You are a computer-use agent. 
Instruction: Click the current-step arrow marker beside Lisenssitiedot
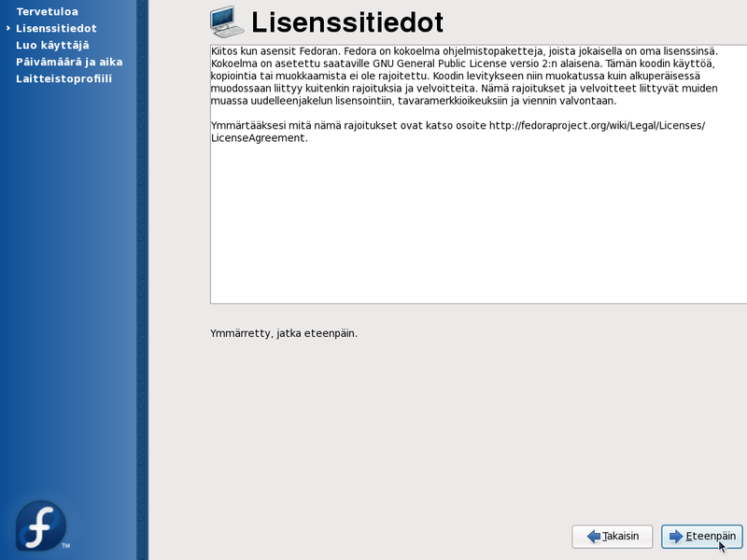click(7, 29)
